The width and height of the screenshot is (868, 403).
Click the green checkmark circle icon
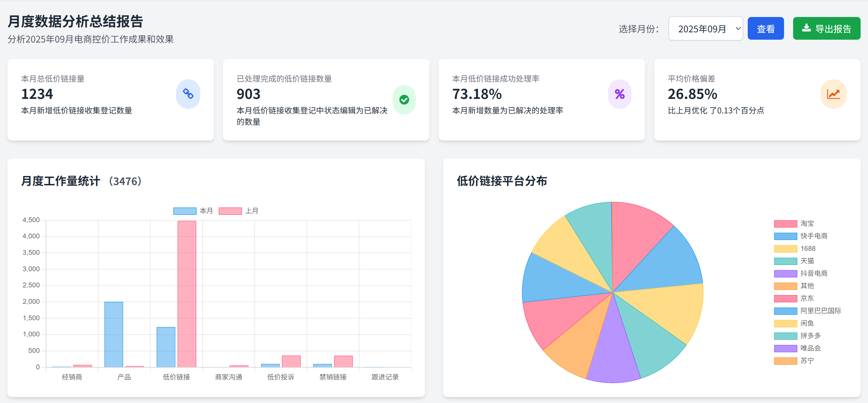click(x=404, y=100)
